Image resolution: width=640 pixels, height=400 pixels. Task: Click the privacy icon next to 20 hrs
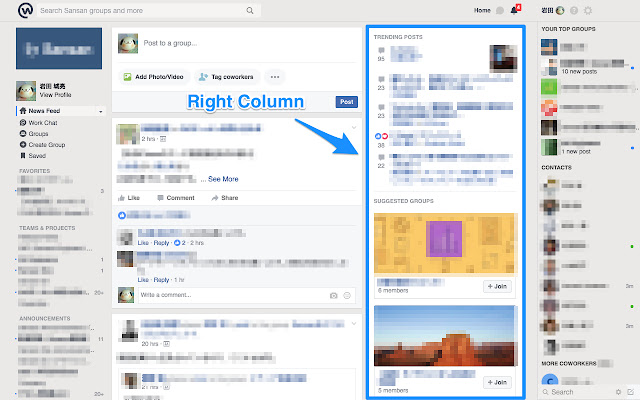pos(166,344)
